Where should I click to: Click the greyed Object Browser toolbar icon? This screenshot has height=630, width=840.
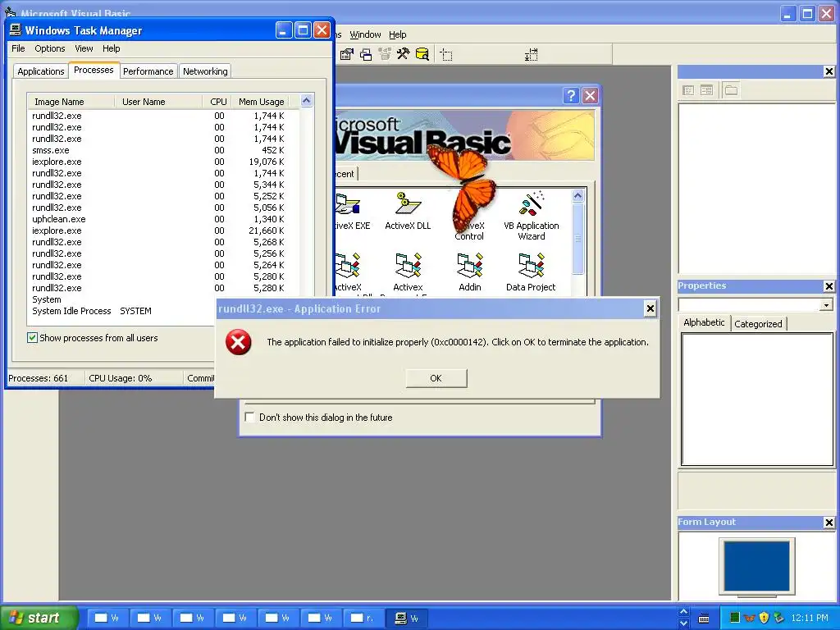pos(385,54)
